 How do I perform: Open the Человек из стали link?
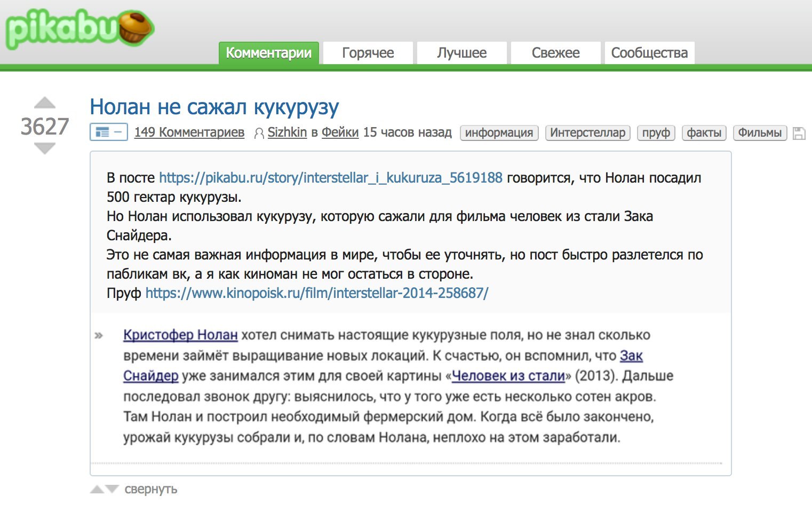508,376
